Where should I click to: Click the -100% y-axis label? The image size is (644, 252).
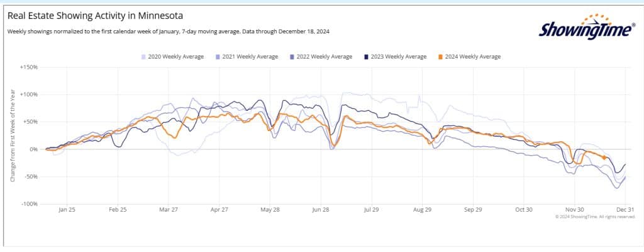click(x=29, y=204)
